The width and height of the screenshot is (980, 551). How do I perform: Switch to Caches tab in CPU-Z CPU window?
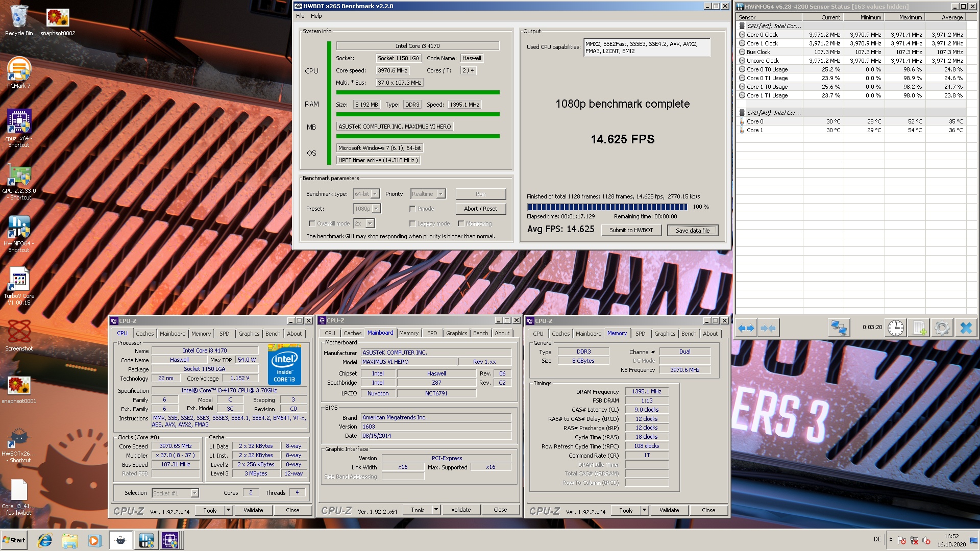(144, 334)
